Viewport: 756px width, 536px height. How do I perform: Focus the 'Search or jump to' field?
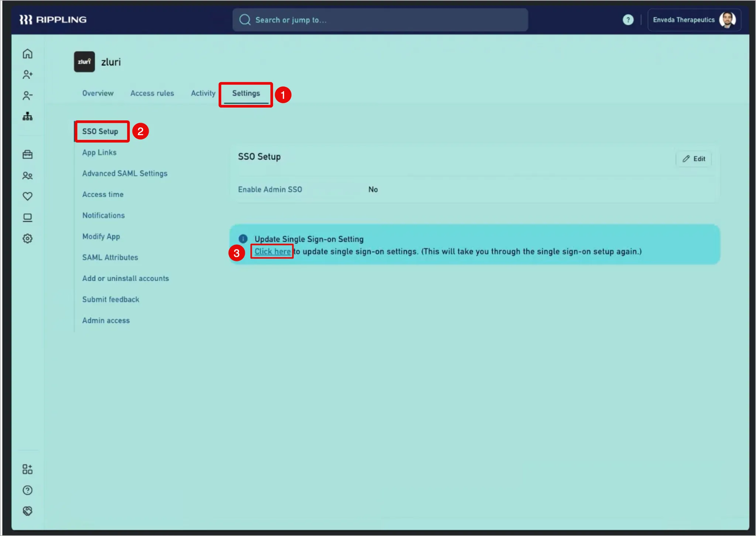(x=380, y=20)
